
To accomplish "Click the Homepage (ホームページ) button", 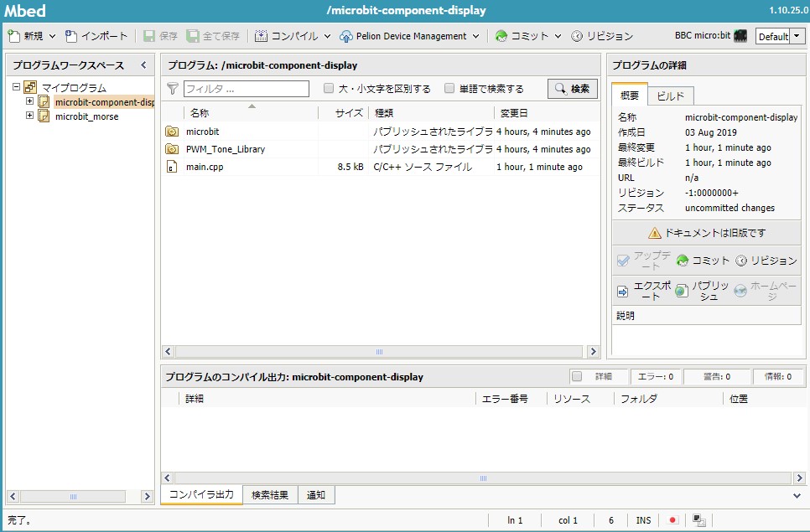I will tap(766, 291).
